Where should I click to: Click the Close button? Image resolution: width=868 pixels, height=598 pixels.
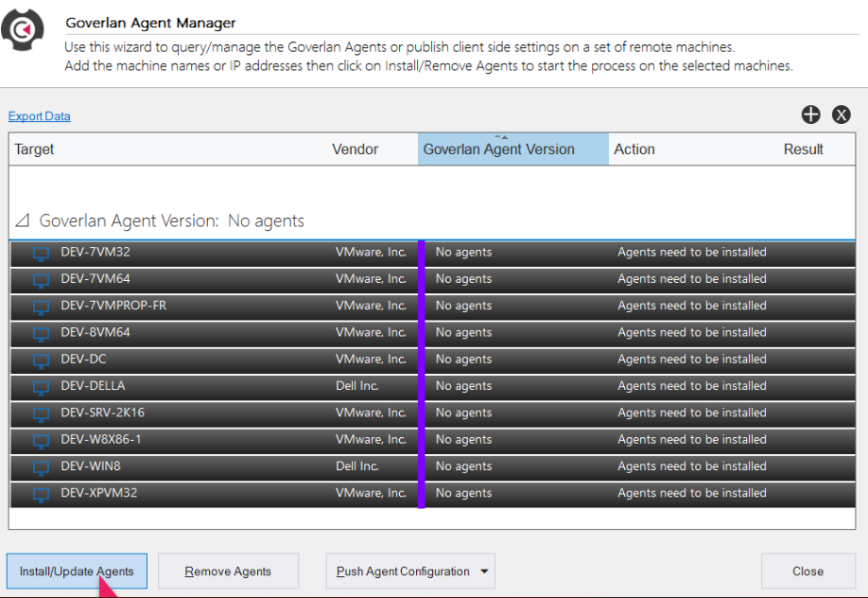[808, 571]
